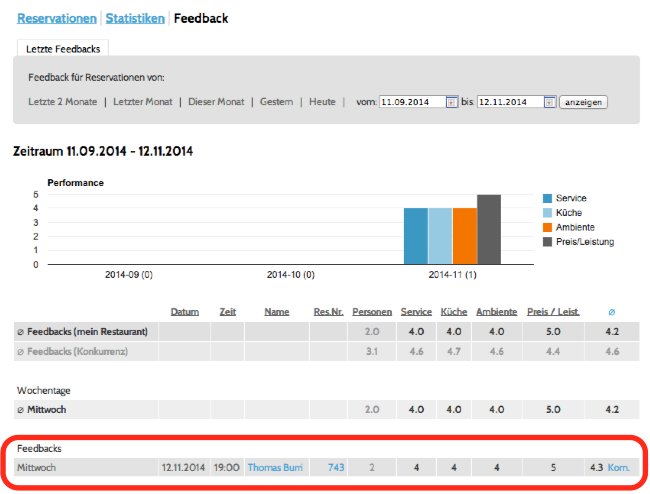
Task: Click the light blue Küche chart bar
Action: (440, 236)
